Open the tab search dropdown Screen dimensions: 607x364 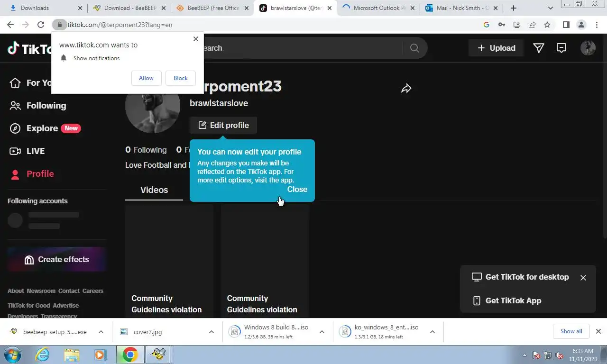pyautogui.click(x=550, y=8)
